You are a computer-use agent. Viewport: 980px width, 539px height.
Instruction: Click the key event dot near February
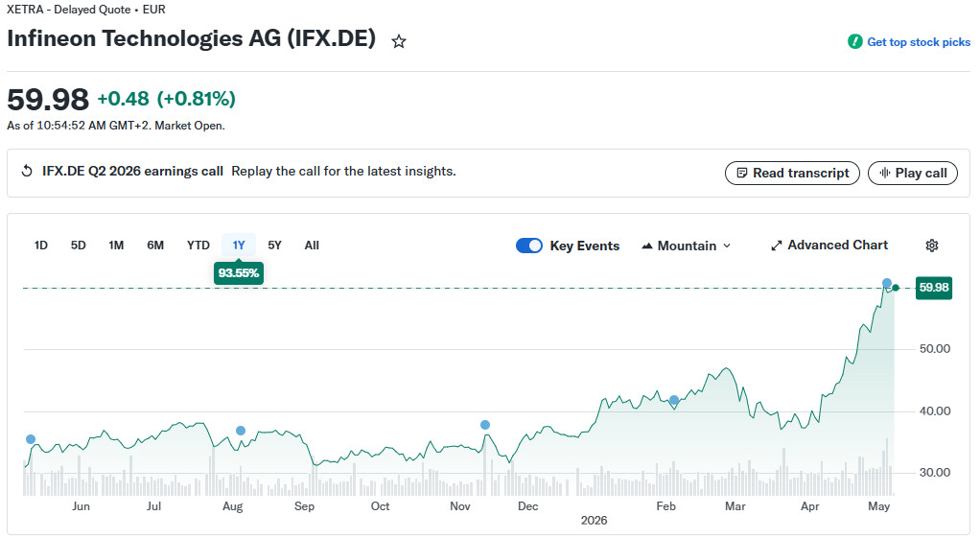674,400
